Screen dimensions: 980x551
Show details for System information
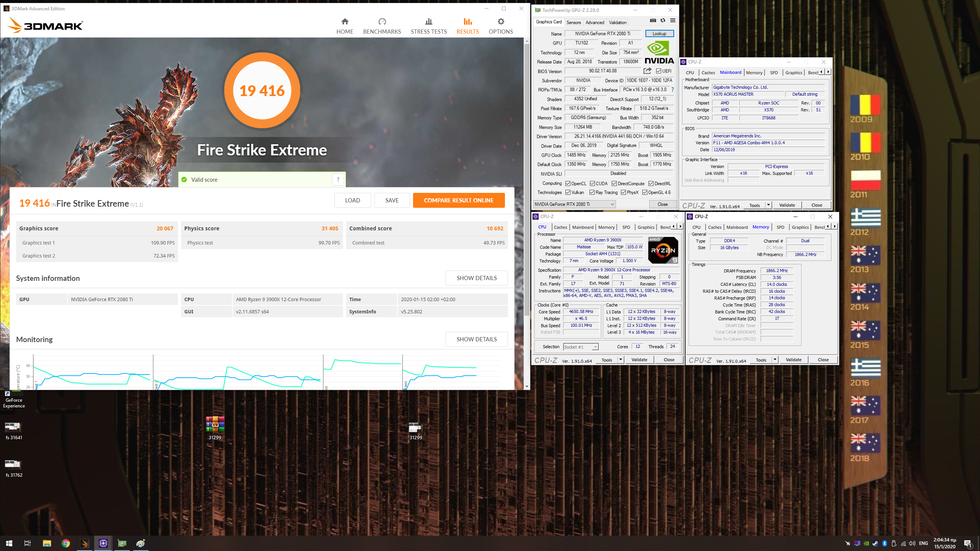click(x=476, y=278)
